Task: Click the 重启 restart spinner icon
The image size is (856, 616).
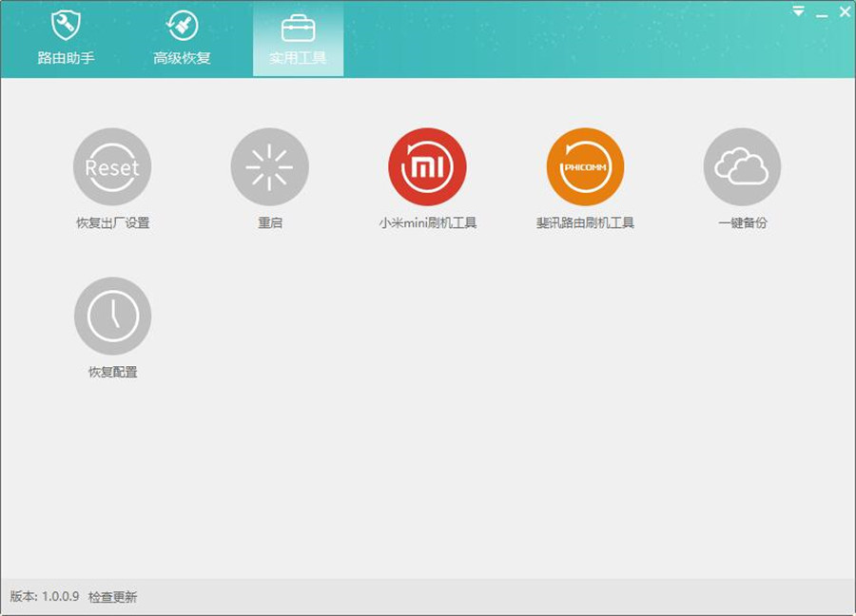Action: coord(270,165)
